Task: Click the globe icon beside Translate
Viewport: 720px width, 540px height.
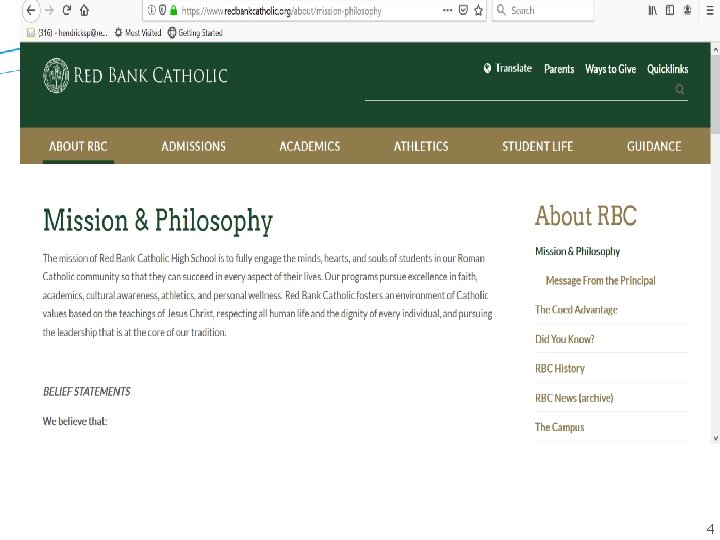Action: click(487, 68)
